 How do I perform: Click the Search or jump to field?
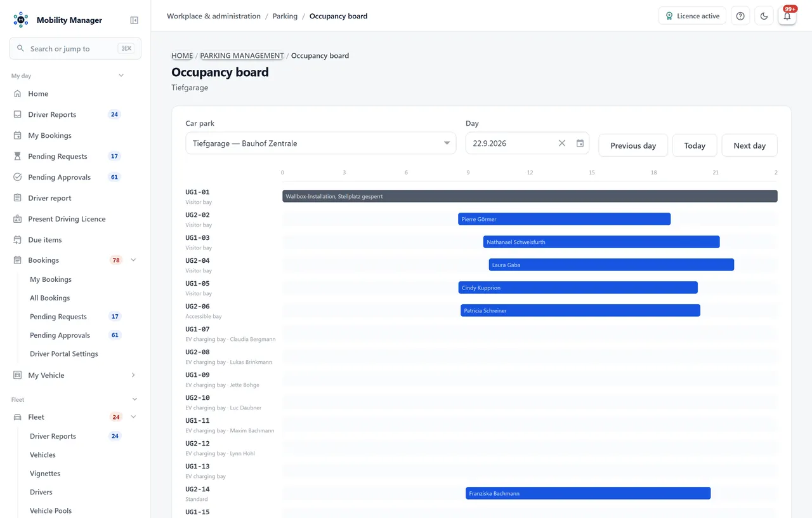point(75,49)
